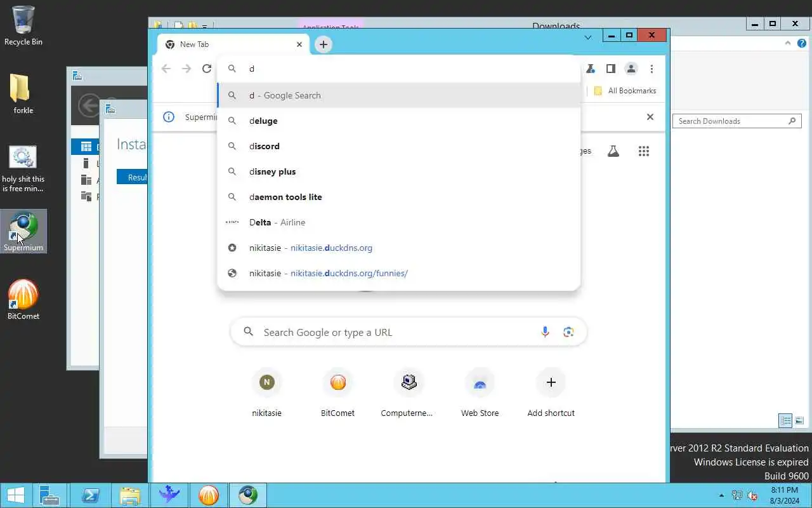812x508 pixels.
Task: Close the New Tab tab
Action: click(x=299, y=44)
